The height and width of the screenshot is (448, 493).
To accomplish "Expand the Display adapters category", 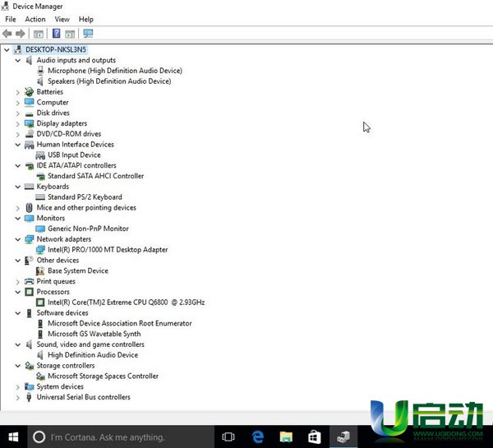I will tap(18, 123).
